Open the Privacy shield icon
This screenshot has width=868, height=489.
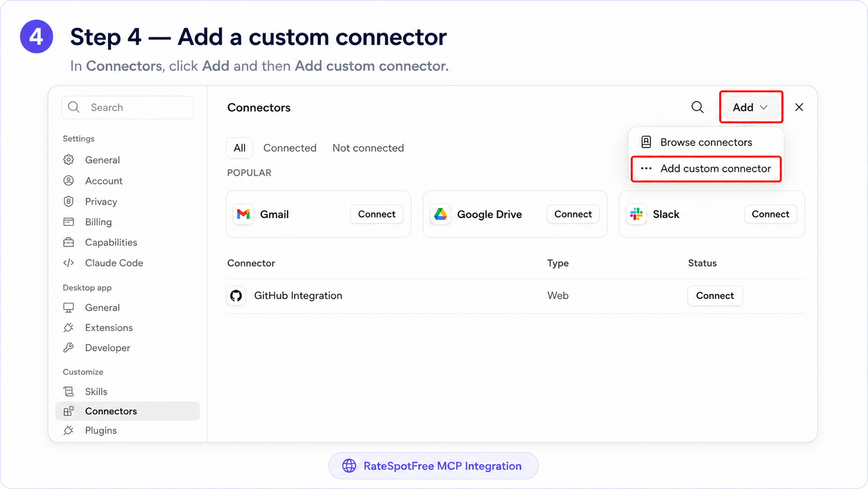69,201
